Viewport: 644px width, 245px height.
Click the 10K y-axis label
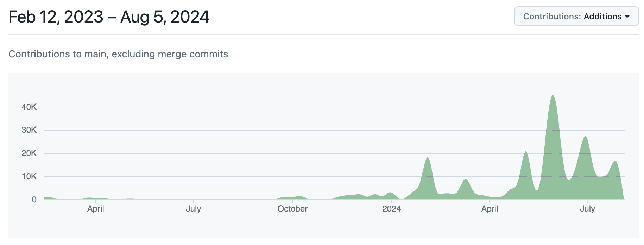click(x=29, y=176)
